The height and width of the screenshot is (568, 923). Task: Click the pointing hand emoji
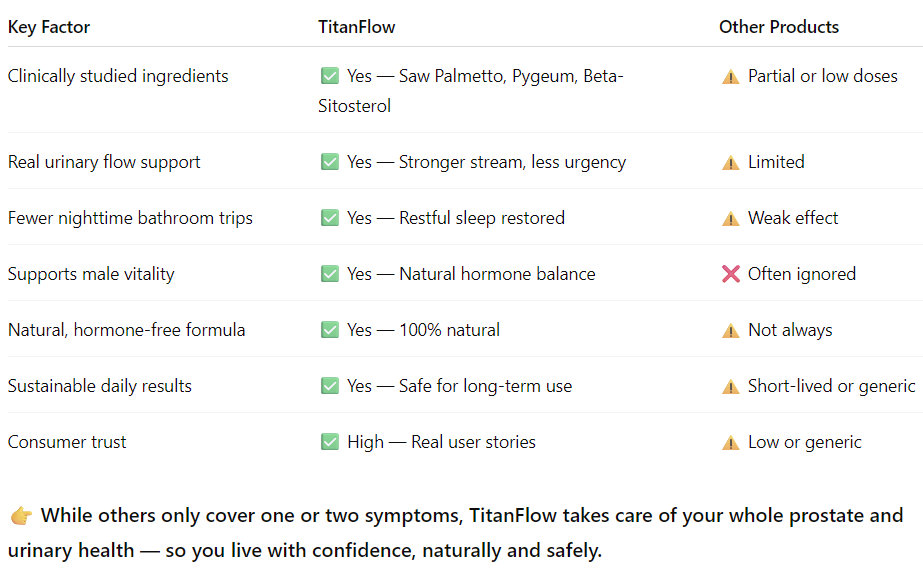[21, 516]
